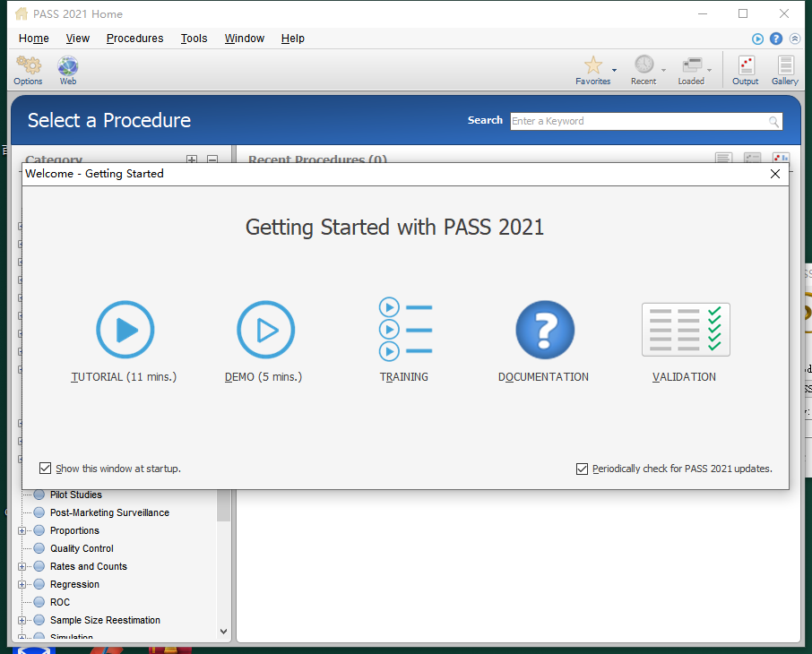This screenshot has height=654, width=812.
Task: Toggle 'Show this window at startup' checkbox
Action: 46,469
